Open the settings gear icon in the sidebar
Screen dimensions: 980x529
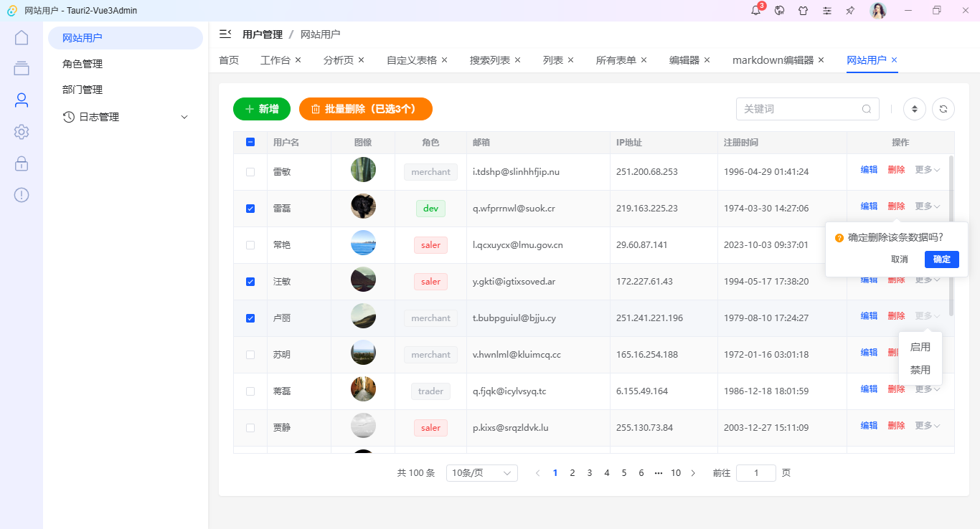[22, 131]
